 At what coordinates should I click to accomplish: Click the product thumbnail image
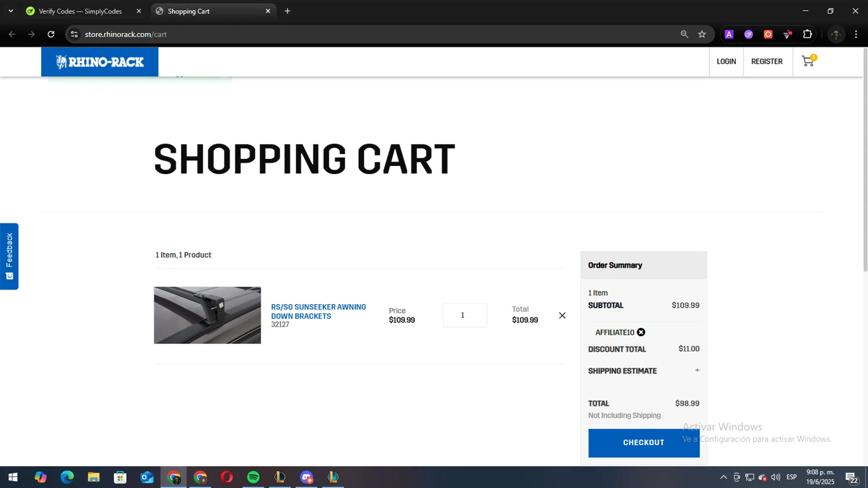pos(207,315)
